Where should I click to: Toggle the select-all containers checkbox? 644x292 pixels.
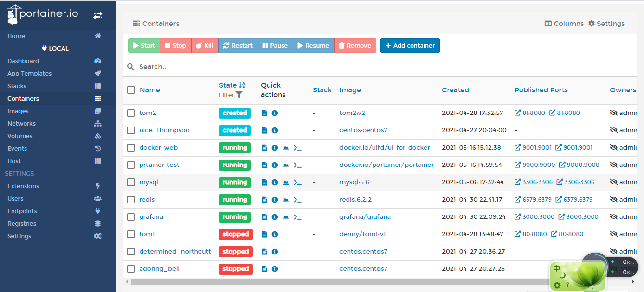point(131,90)
